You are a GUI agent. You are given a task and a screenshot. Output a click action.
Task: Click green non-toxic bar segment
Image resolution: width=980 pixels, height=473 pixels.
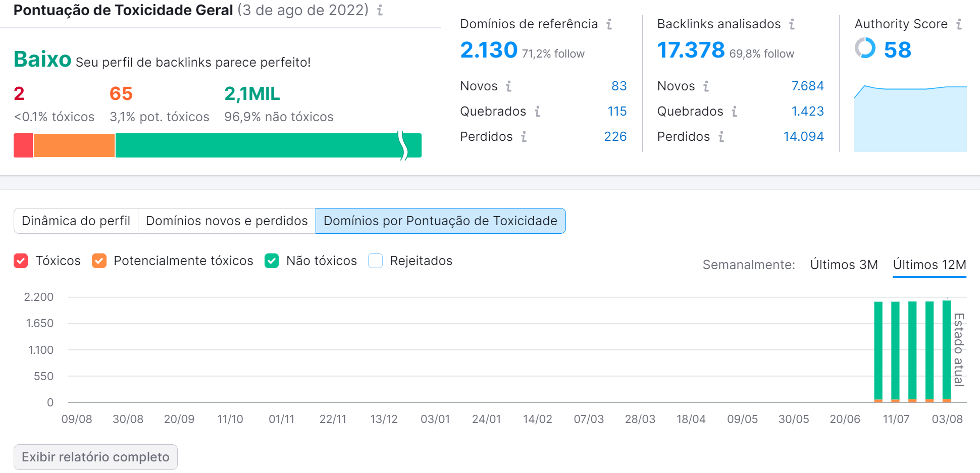click(268, 145)
